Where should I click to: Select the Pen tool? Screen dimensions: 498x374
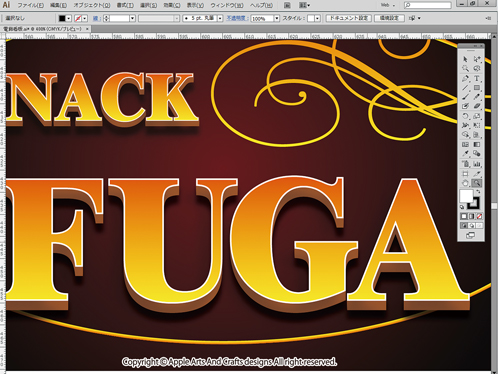[465, 79]
